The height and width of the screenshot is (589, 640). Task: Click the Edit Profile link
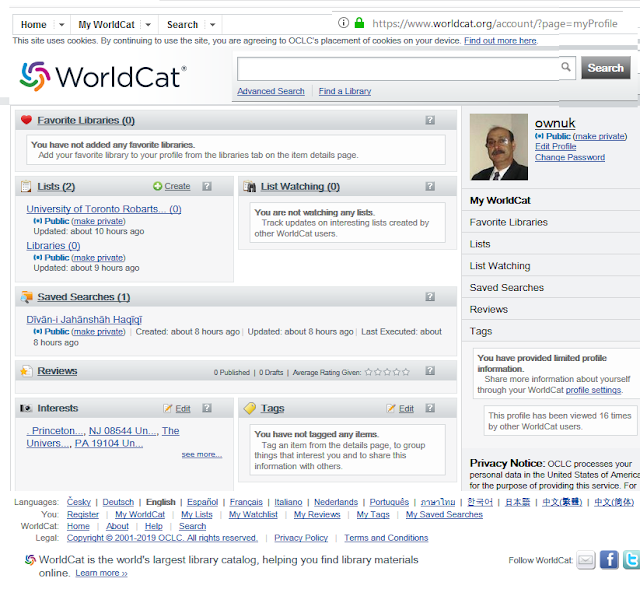coord(555,146)
